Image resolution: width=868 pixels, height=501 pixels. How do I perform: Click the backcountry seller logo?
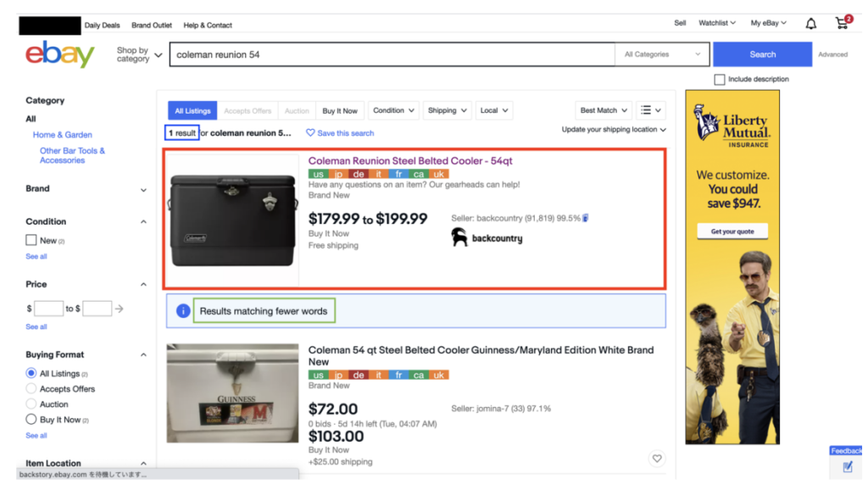pos(487,238)
